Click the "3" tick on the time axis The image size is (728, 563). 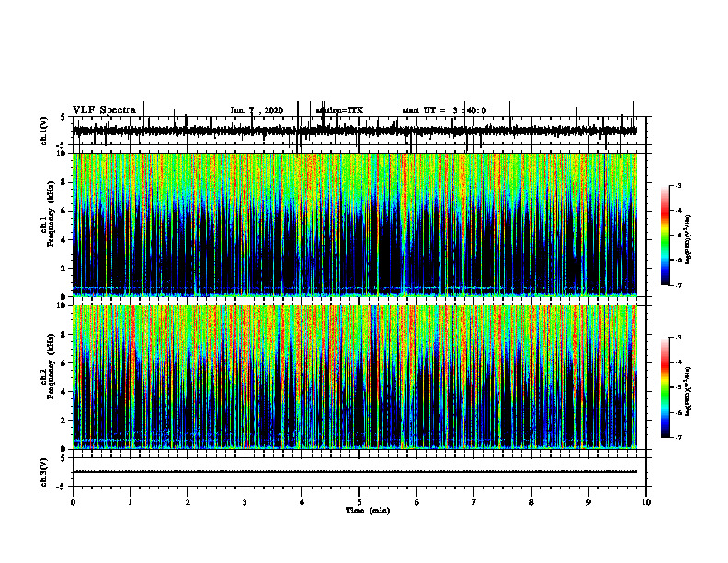(x=245, y=502)
